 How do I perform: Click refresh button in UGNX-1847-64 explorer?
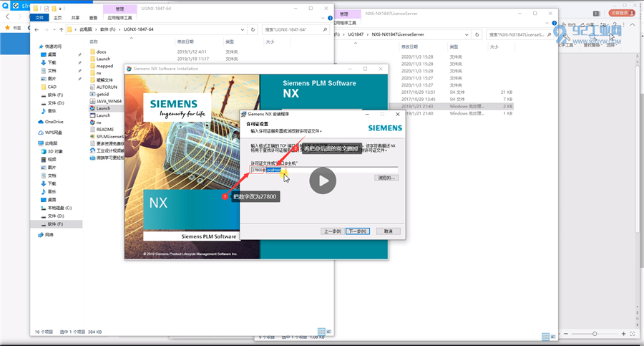[x=253, y=29]
